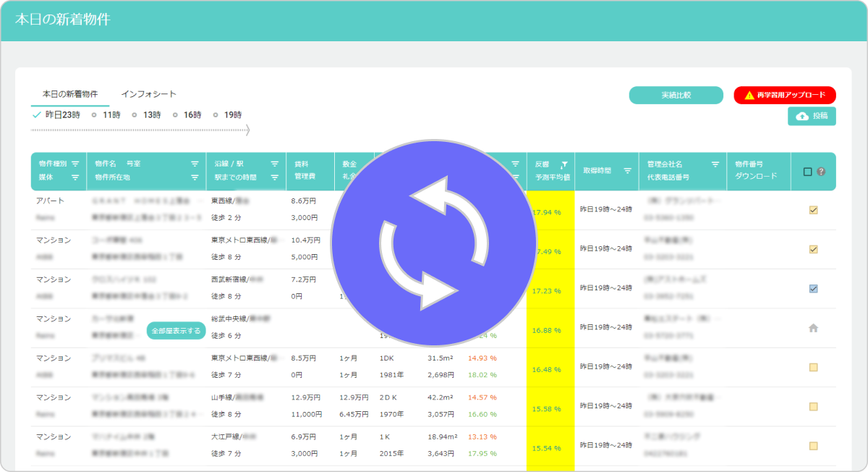Uncheck the checkbox for the アパート row
868x472 pixels.
pyautogui.click(x=813, y=211)
